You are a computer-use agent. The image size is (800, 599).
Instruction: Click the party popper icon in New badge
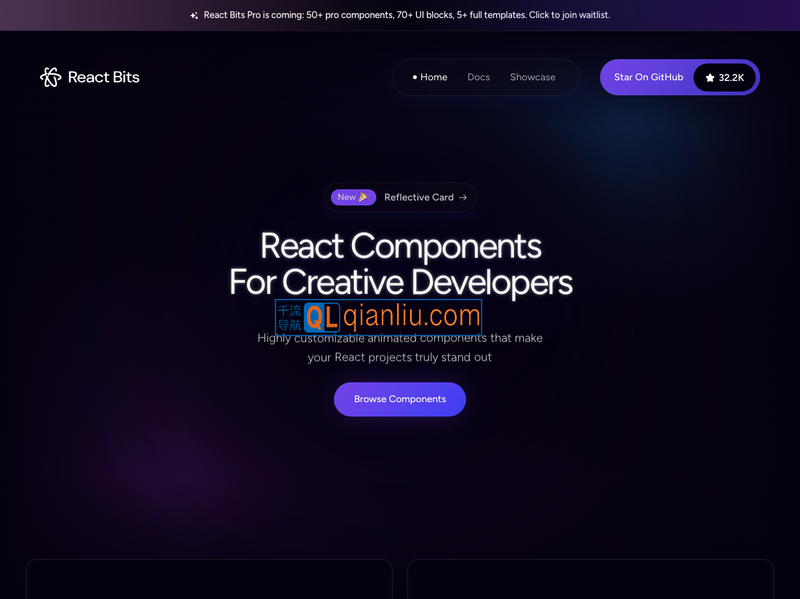(363, 197)
